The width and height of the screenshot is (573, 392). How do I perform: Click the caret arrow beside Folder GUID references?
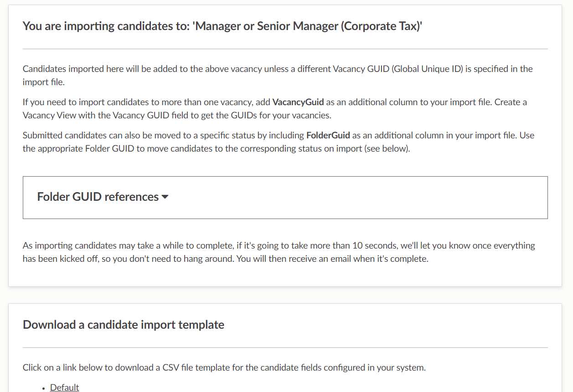pos(165,197)
